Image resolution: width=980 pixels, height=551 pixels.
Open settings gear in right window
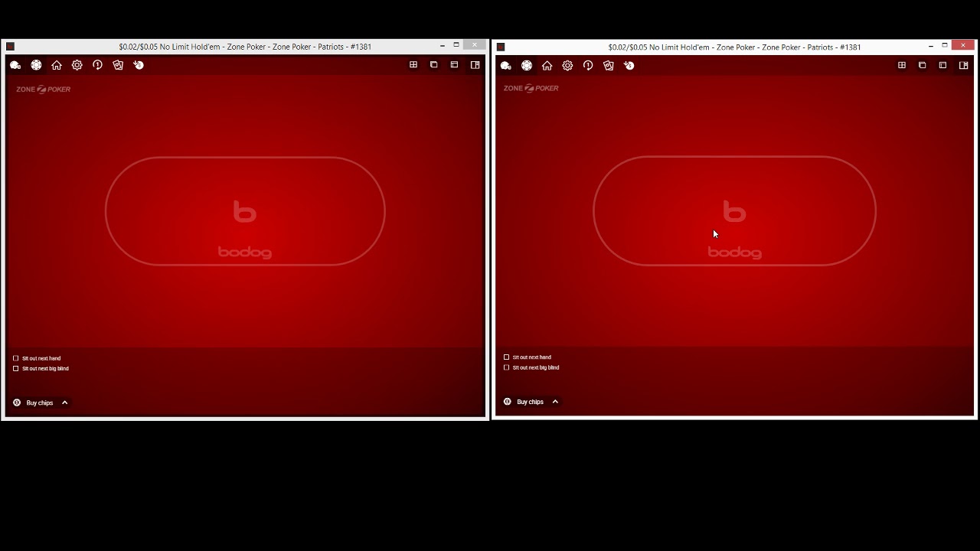coord(567,66)
